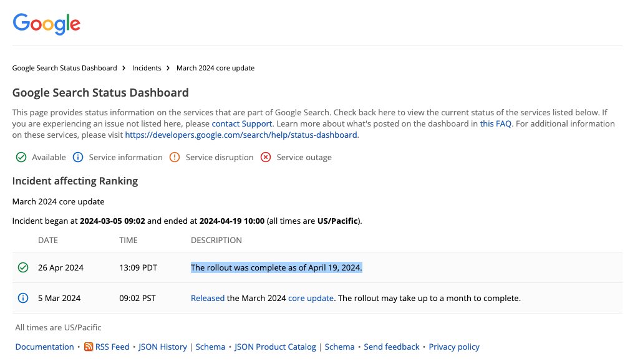Viewport: 625px width, 364px height.
Task: Click green check icon beside 26 Apr 2024
Action: click(23, 267)
